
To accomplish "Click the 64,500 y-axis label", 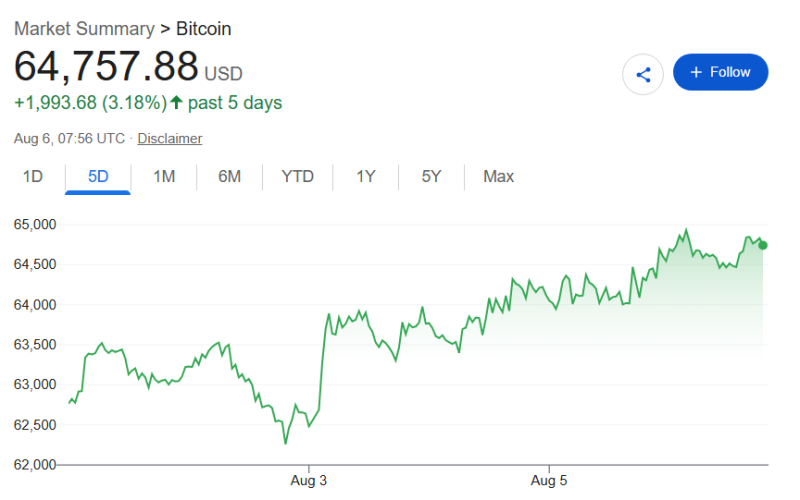I will coord(35,264).
